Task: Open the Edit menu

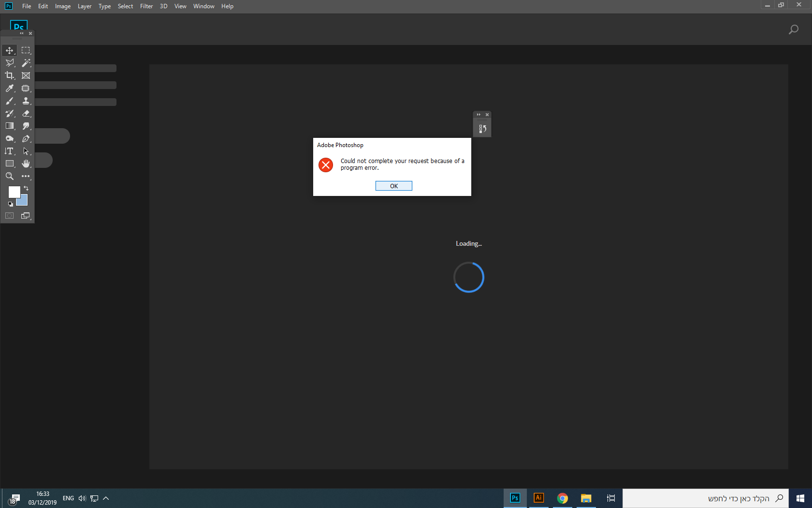Action: 43,6
